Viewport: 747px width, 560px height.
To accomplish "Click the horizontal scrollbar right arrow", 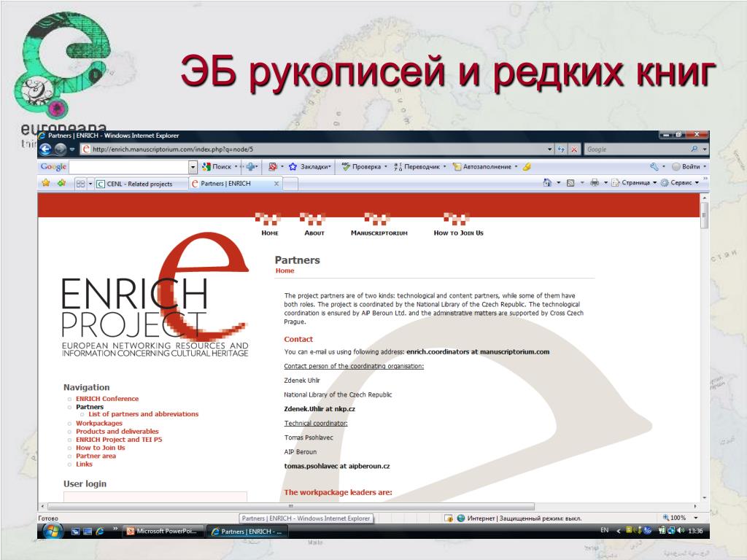I will pyautogui.click(x=694, y=506).
